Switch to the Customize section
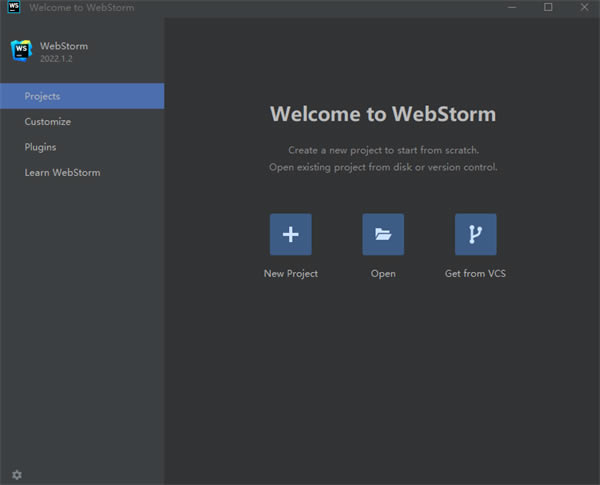600x485 pixels. [48, 122]
